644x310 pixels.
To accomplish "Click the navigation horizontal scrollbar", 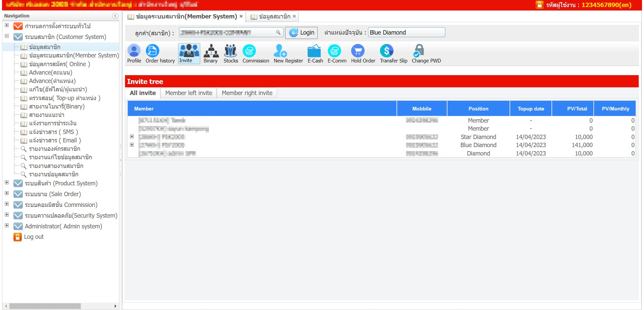I will (45, 306).
